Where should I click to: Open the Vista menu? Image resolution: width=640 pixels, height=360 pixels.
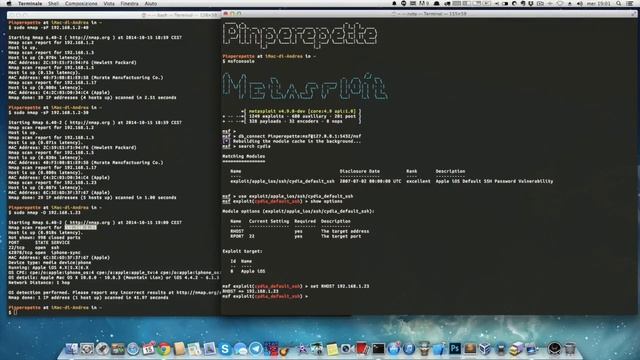[109, 3]
